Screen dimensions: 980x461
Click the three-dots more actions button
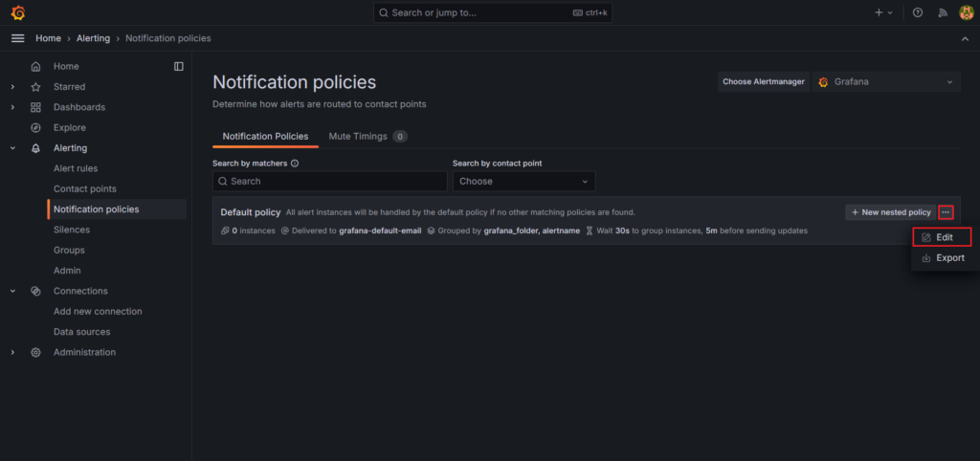tap(946, 212)
